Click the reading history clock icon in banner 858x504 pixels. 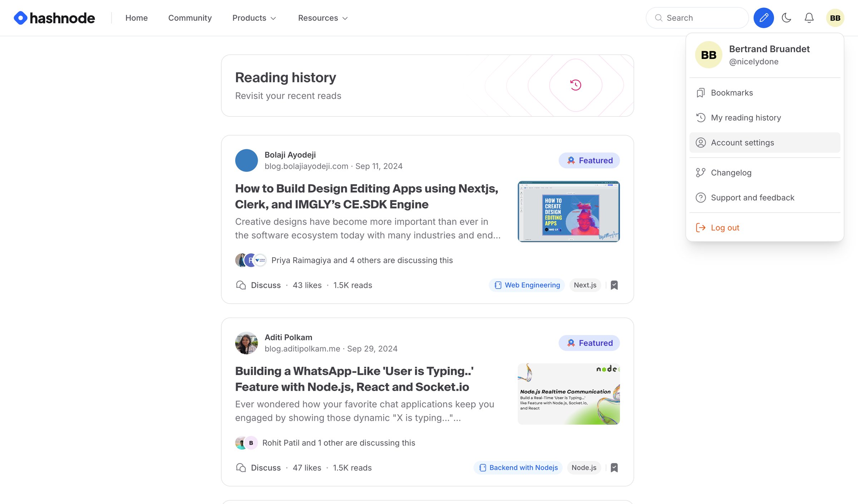(x=576, y=85)
